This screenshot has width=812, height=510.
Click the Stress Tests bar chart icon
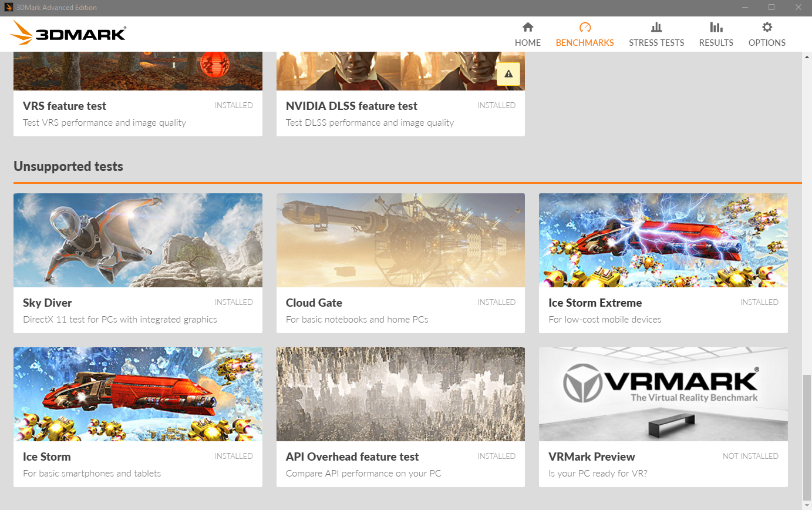pyautogui.click(x=656, y=27)
